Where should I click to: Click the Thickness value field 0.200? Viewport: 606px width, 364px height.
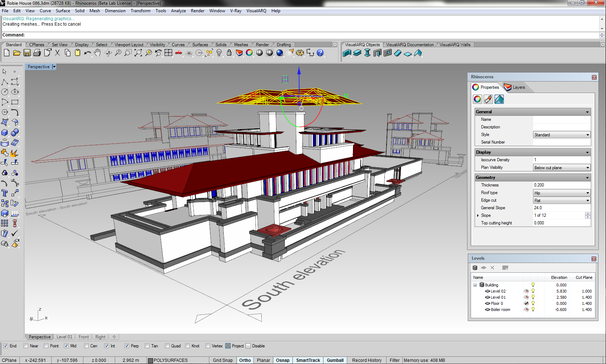pos(562,185)
